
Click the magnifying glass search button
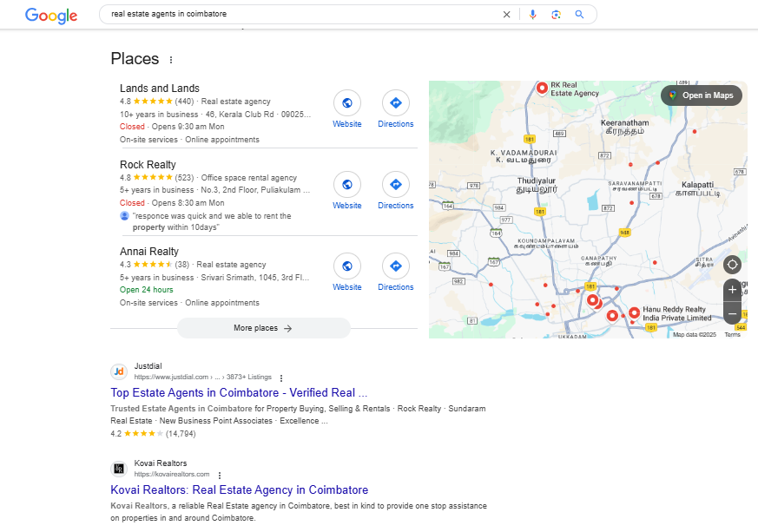pyautogui.click(x=579, y=15)
